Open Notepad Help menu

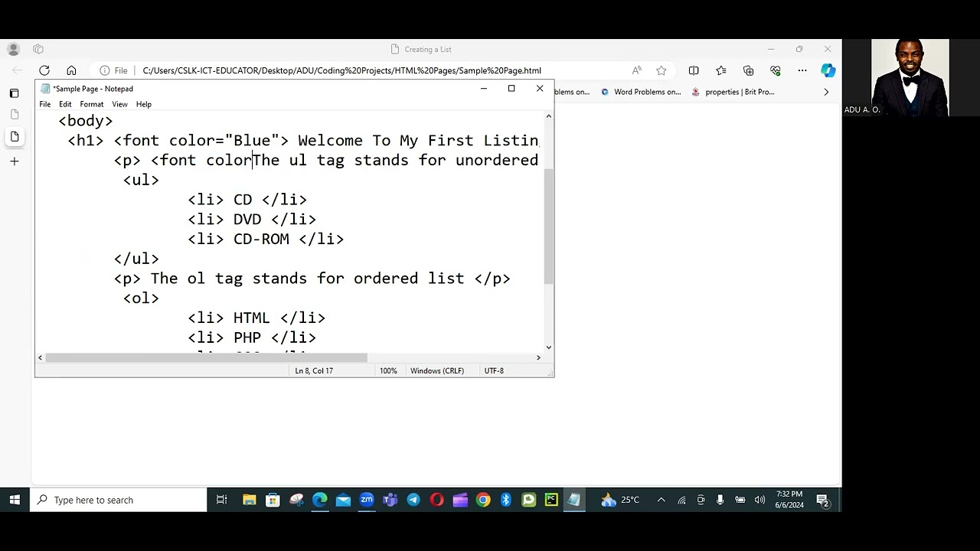tap(144, 104)
